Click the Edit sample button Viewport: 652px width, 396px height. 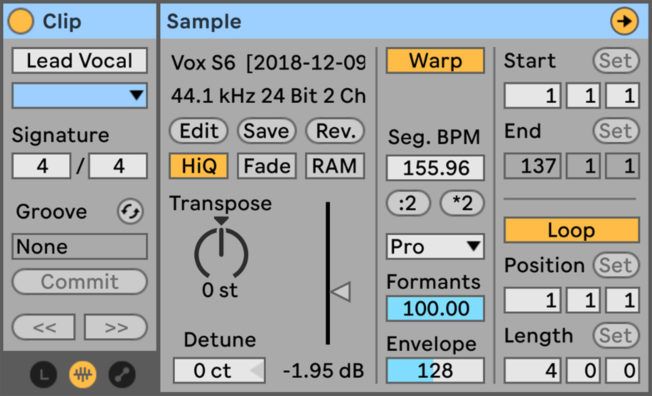tap(198, 131)
